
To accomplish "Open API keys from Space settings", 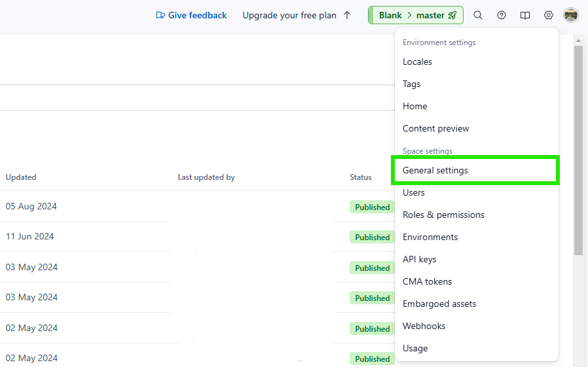I will [419, 259].
